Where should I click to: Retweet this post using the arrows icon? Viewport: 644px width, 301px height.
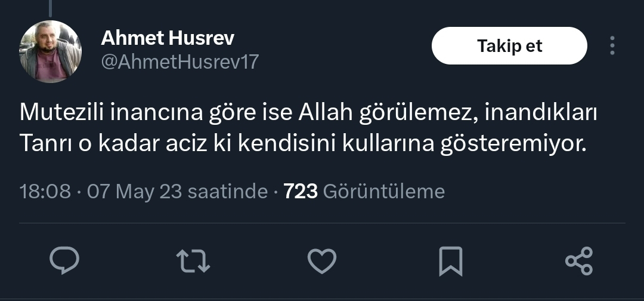point(193,261)
